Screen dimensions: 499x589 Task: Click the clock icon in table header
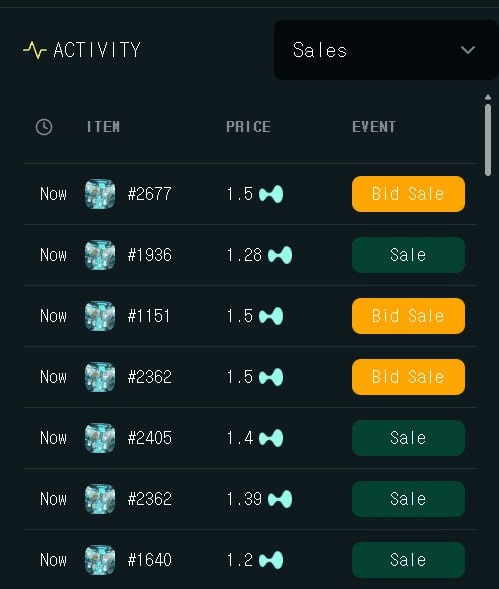tap(44, 127)
